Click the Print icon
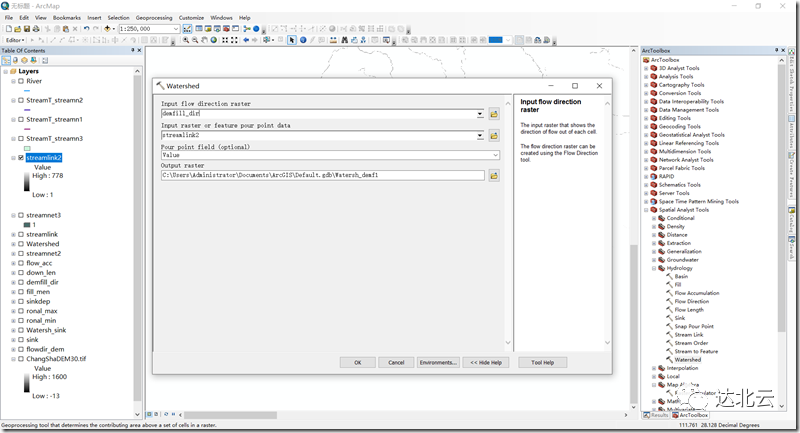The height and width of the screenshot is (433, 800). [36, 29]
